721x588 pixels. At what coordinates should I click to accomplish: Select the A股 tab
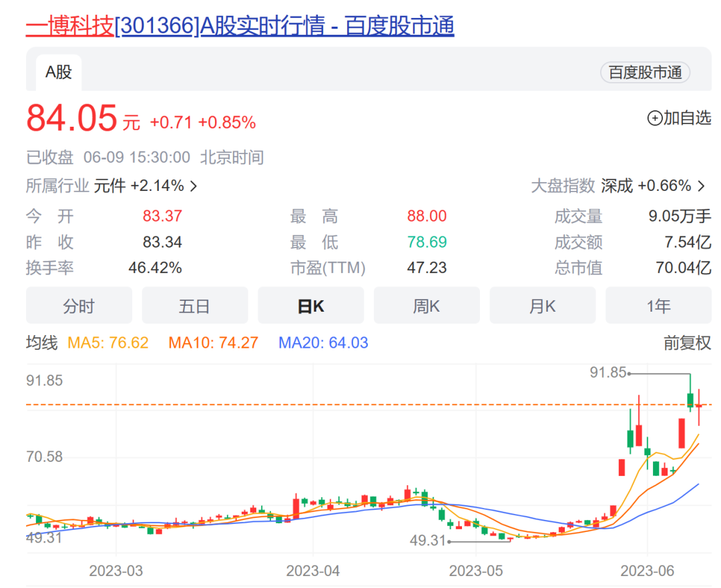pyautogui.click(x=59, y=72)
